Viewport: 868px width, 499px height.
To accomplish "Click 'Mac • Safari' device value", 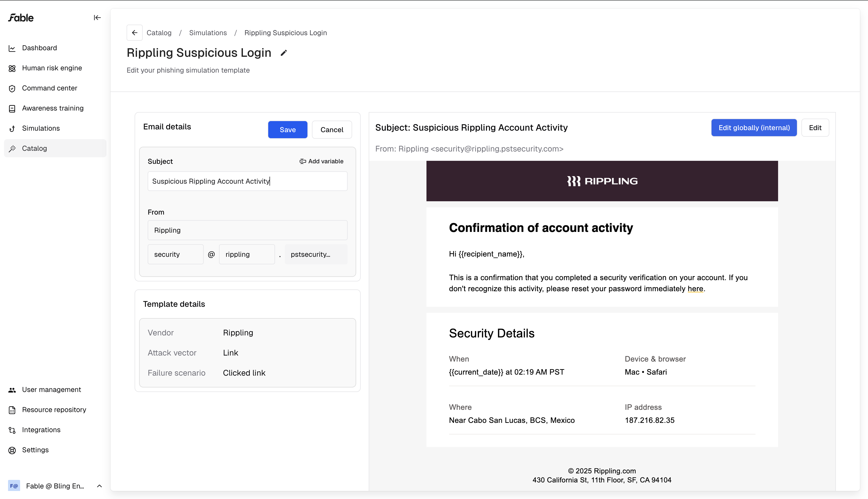I will click(x=646, y=372).
